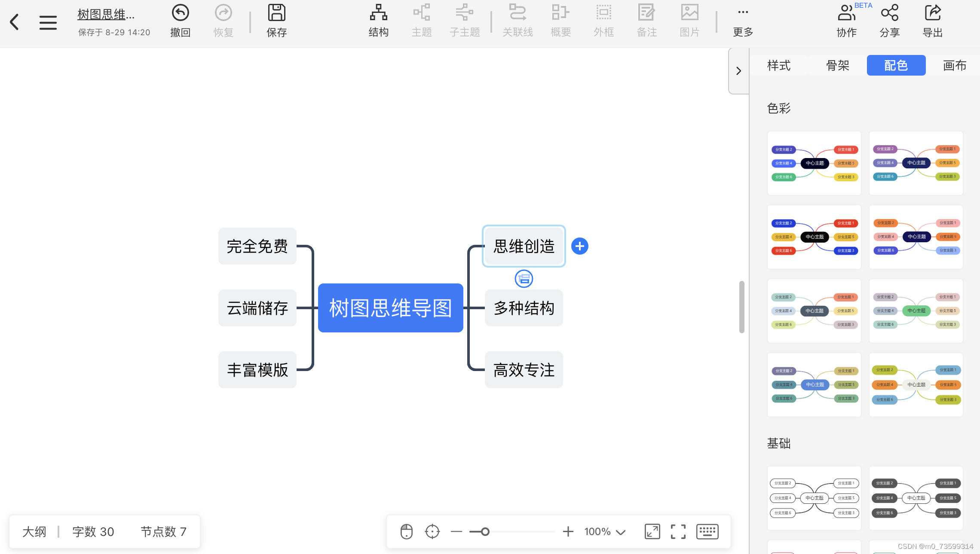980x554 pixels.
Task: Click the center-on-canvas crosshair icon
Action: pyautogui.click(x=432, y=532)
